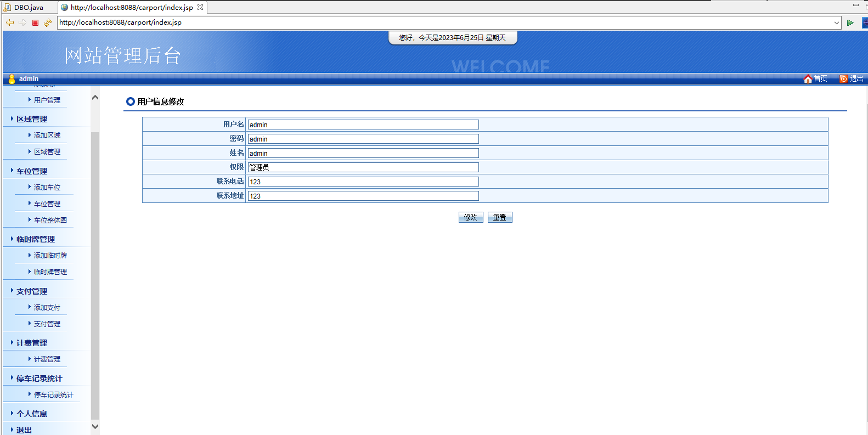Open 车位整体图 sidebar item
868x435 pixels.
click(50, 221)
